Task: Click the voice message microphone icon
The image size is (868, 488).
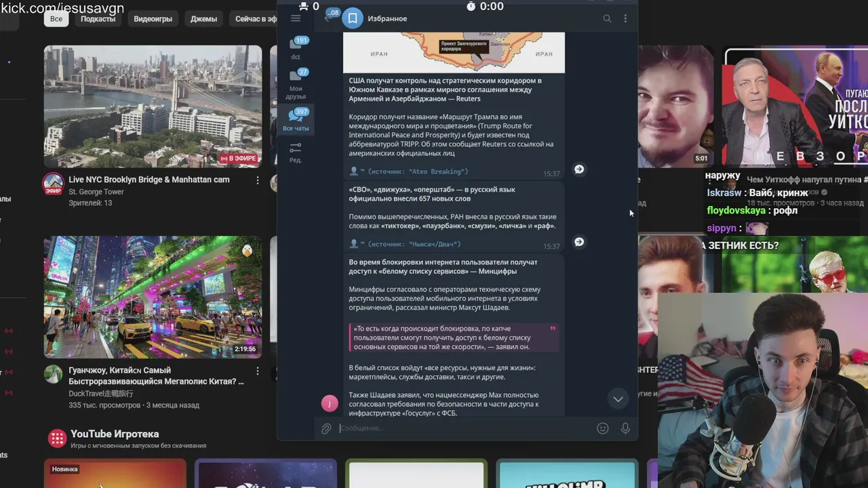Action: [625, 428]
